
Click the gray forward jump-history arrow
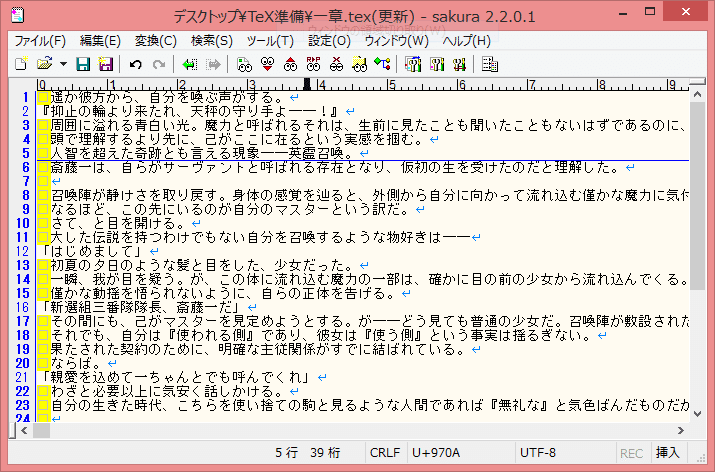[213, 64]
